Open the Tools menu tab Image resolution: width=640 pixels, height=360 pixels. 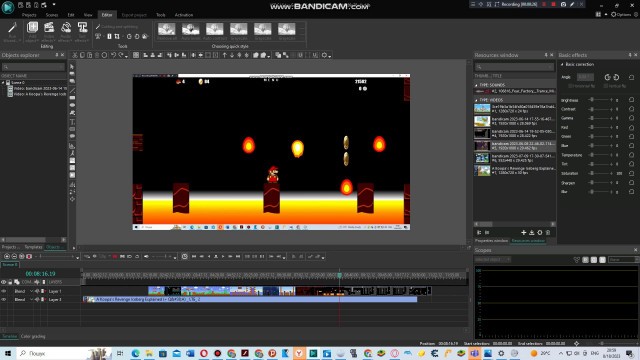tap(161, 15)
